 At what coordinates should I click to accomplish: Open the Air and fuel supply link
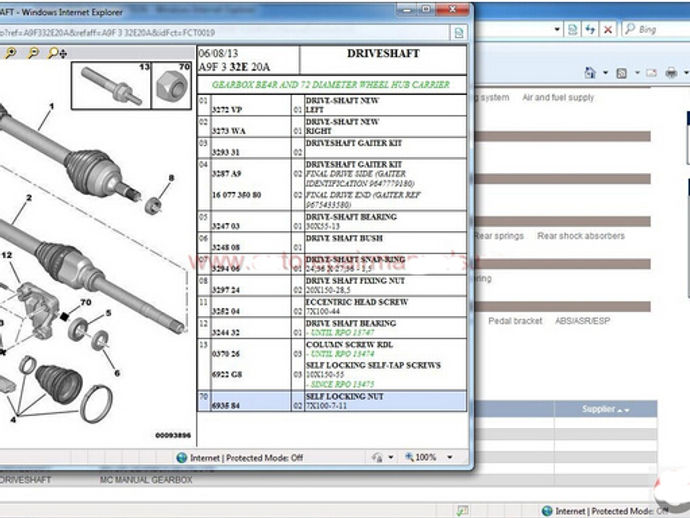click(x=558, y=97)
